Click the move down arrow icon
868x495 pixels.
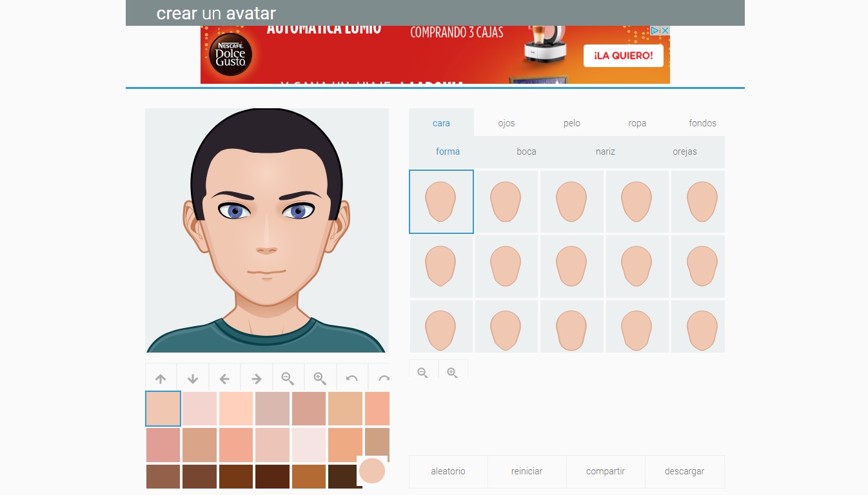(x=193, y=378)
